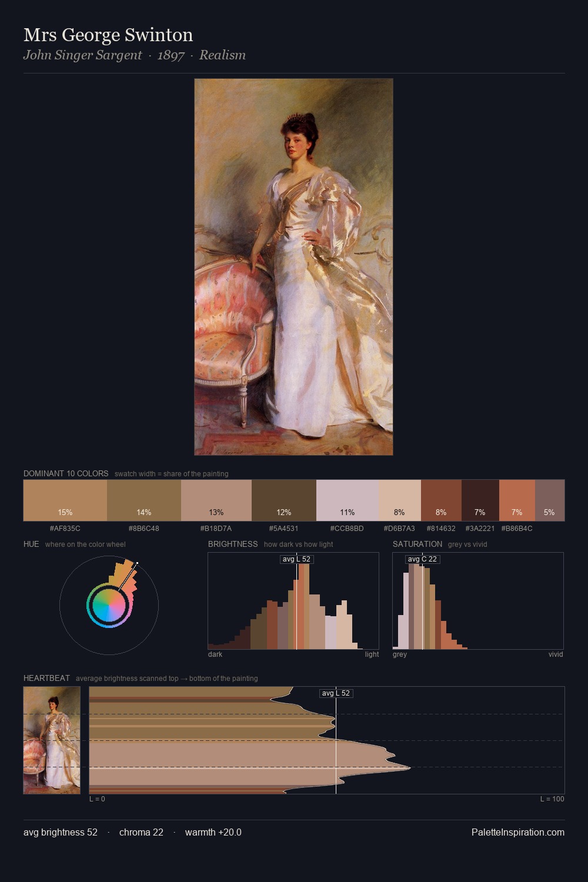
Task: Click the pale mauve #CCB8BD swatch
Action: [x=348, y=500]
